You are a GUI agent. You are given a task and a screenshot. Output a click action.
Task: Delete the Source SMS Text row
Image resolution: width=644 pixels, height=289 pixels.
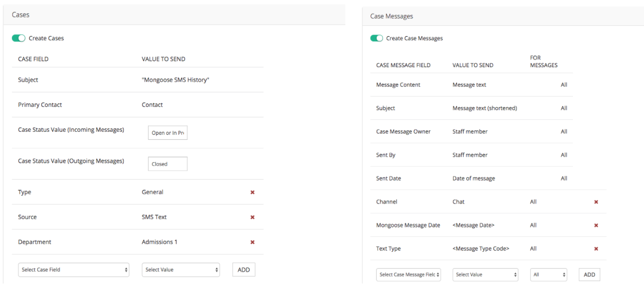[x=252, y=217]
